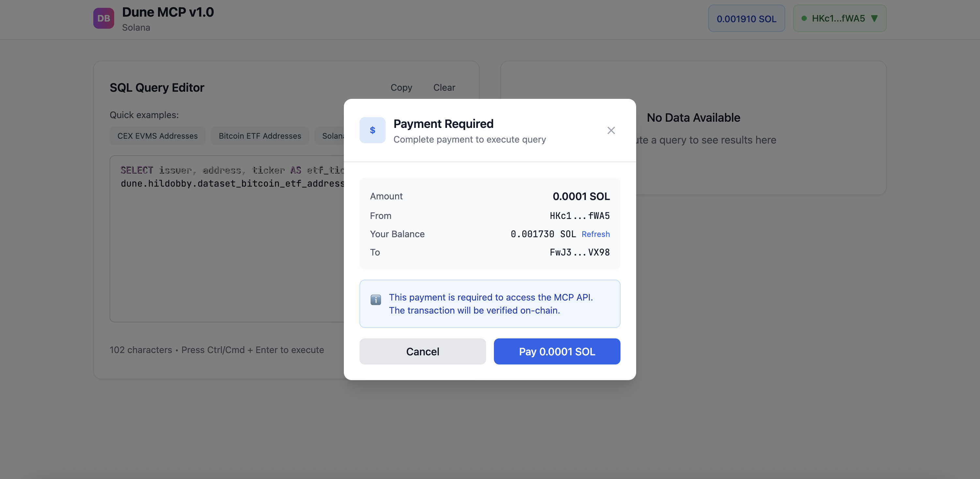Select the Bitcoin ETF Addresses example

pos(260,136)
